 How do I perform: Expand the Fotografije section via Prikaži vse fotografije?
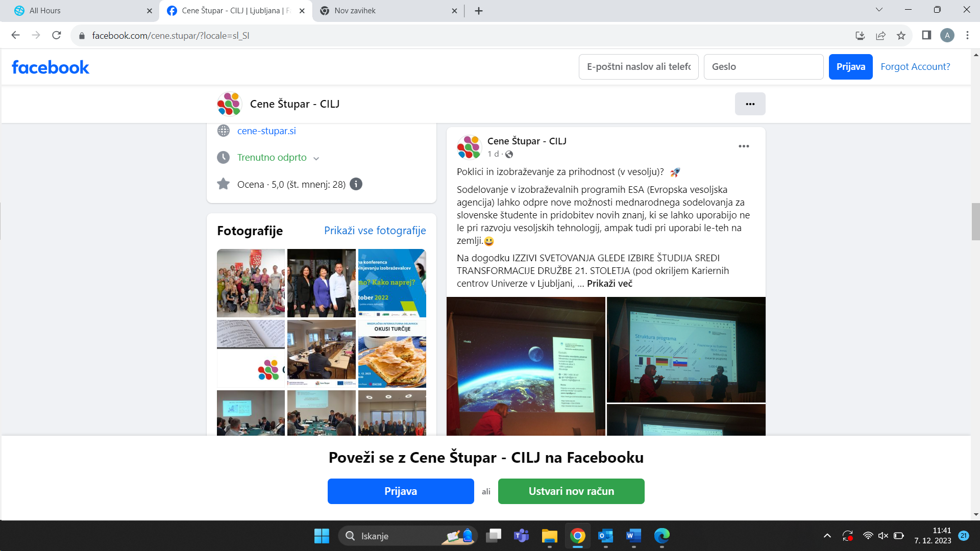(374, 230)
